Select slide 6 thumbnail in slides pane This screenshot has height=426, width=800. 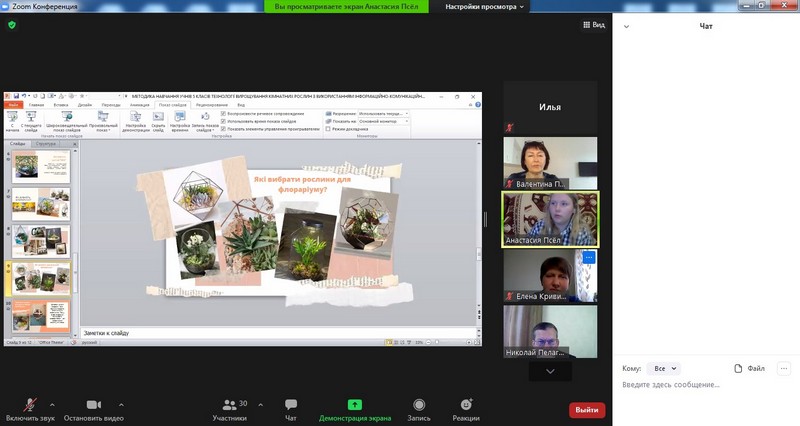(41, 166)
